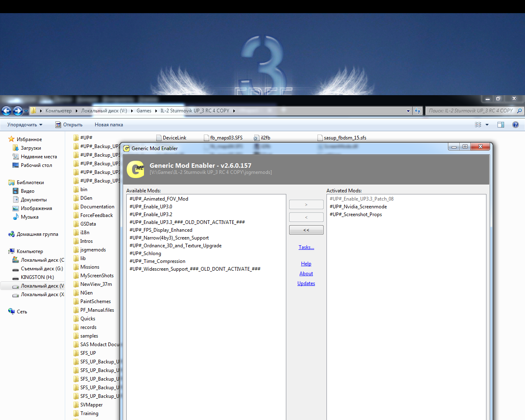This screenshot has width=525, height=420.
Task: Expand the chevron after Games in breadcrumb
Action: pos(156,111)
